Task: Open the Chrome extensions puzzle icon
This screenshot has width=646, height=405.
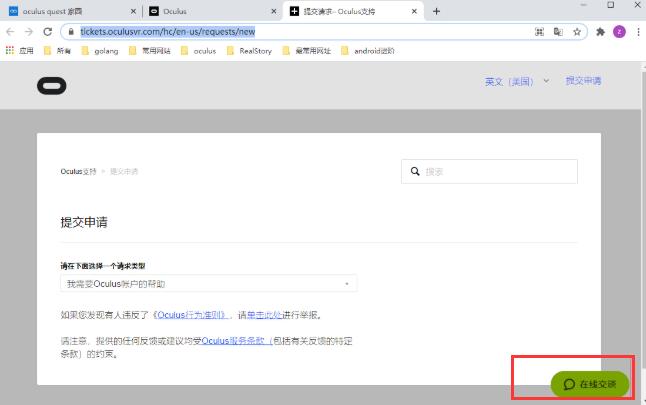Action: tap(600, 31)
